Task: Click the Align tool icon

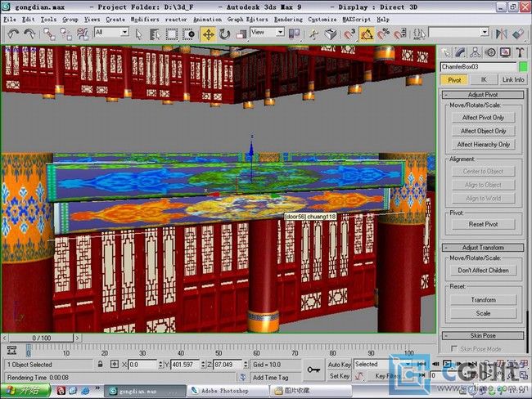Action: [x=518, y=34]
